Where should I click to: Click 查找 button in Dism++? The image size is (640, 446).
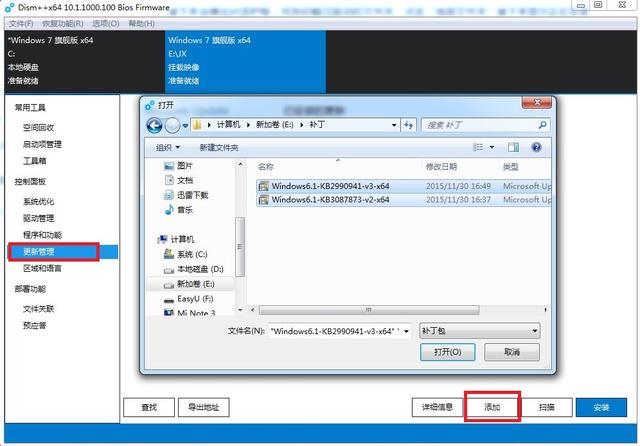pyautogui.click(x=149, y=407)
